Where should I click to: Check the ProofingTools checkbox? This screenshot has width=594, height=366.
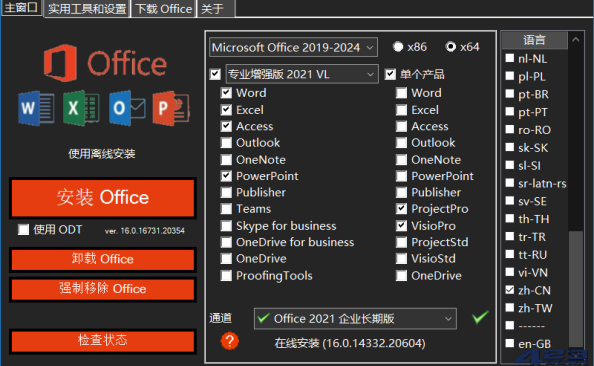pyautogui.click(x=226, y=275)
